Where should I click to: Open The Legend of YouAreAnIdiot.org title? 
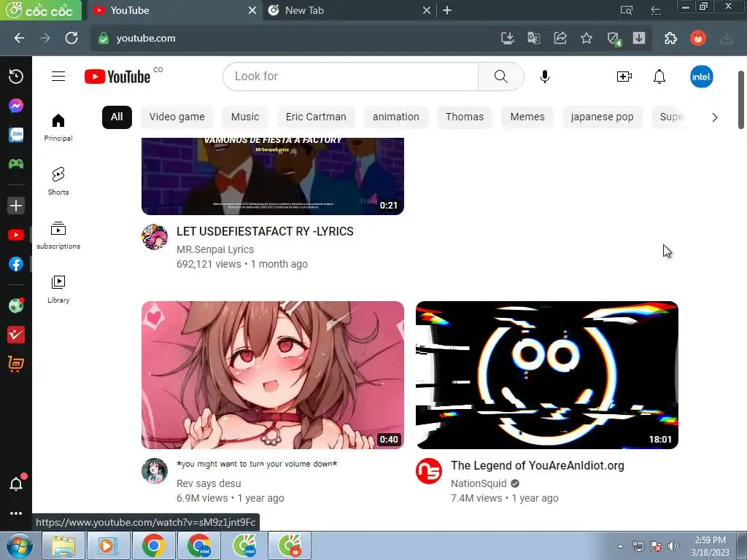(538, 466)
